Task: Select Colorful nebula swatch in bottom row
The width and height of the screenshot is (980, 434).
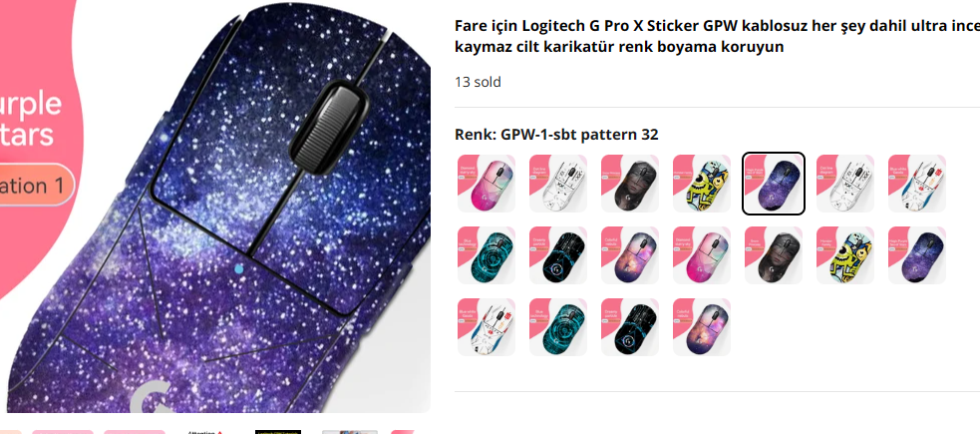Action: (702, 327)
